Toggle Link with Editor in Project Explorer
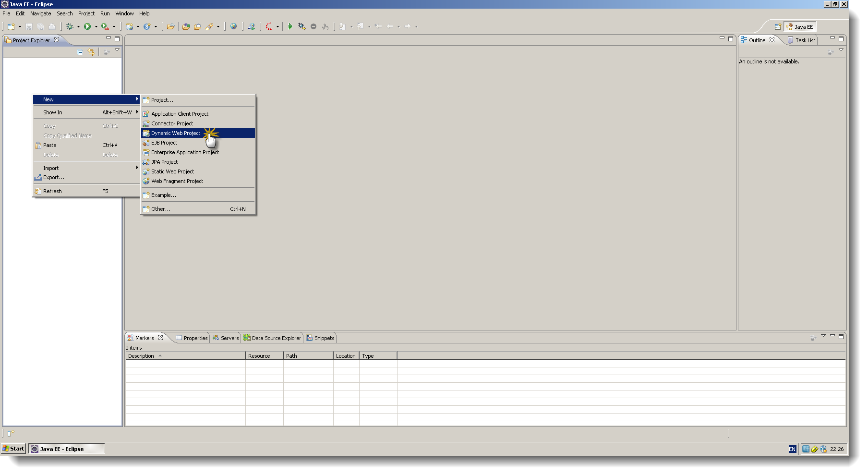This screenshot has height=475, width=868. point(91,52)
